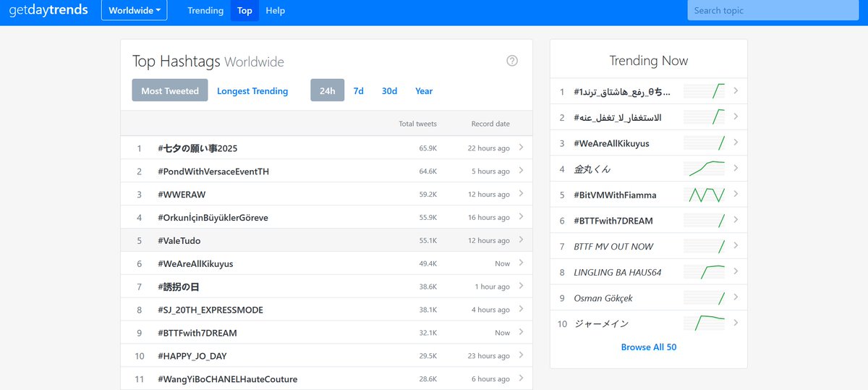
Task: Open hashtag #PondWithVersaceEventTH
Action: [x=213, y=171]
